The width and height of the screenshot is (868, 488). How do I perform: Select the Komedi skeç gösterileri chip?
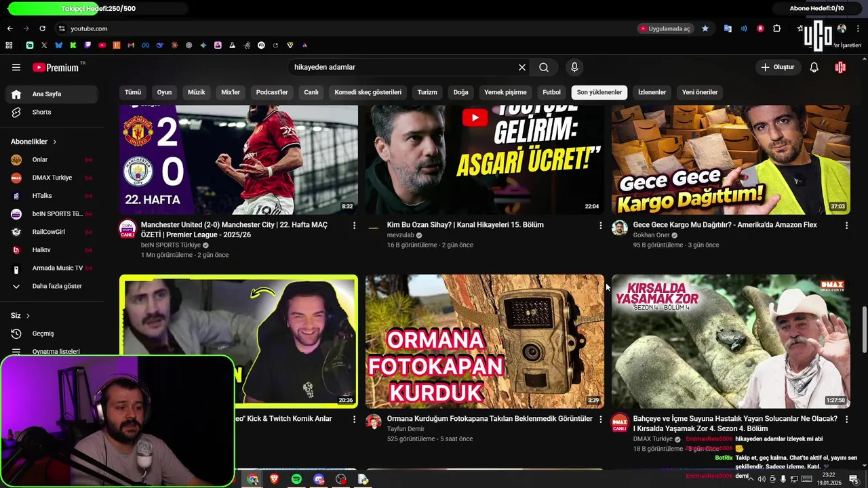pyautogui.click(x=368, y=92)
